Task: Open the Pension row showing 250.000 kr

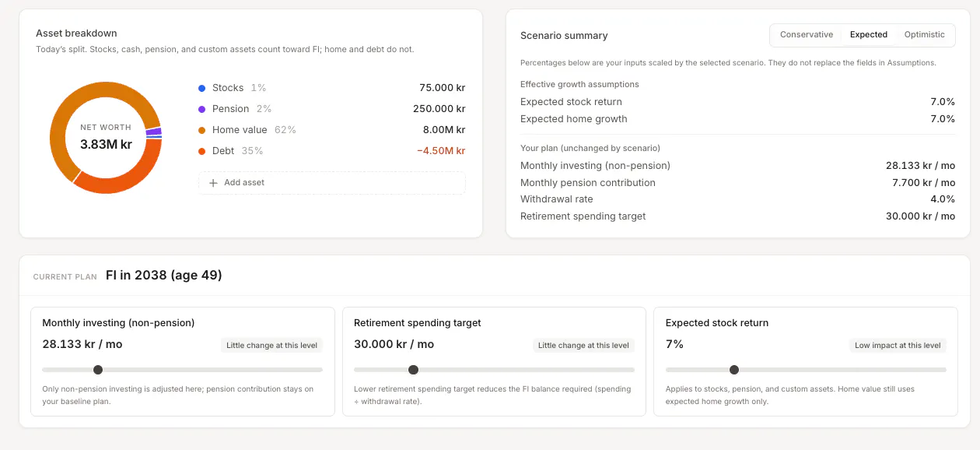Action: click(332, 109)
